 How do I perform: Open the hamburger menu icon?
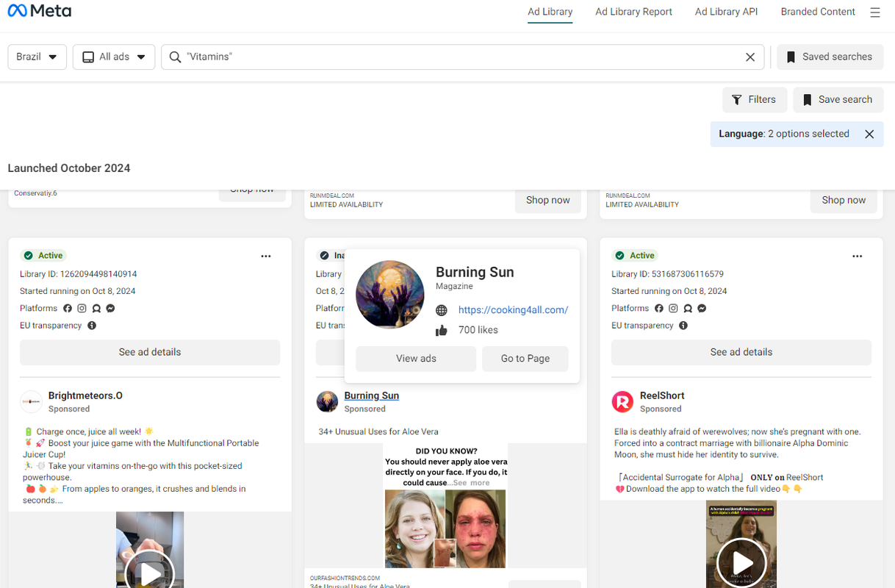(874, 12)
